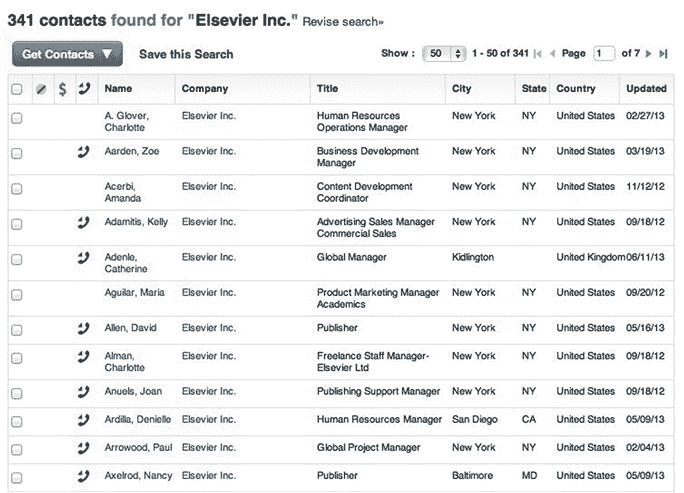Select checkbox for Aarden, Zoe
Image resolution: width=684 pixels, height=493 pixels.
17,154
